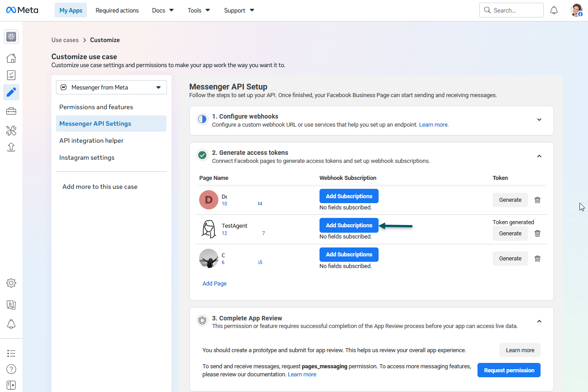
Task: Open the Help question mark icon
Action: [x=11, y=369]
